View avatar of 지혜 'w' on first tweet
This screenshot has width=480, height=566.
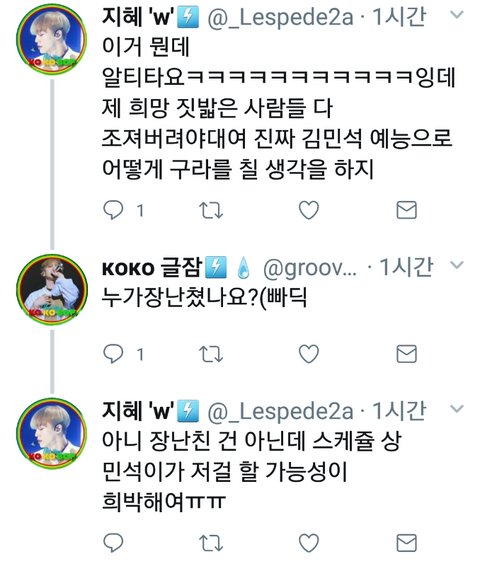(x=52, y=39)
